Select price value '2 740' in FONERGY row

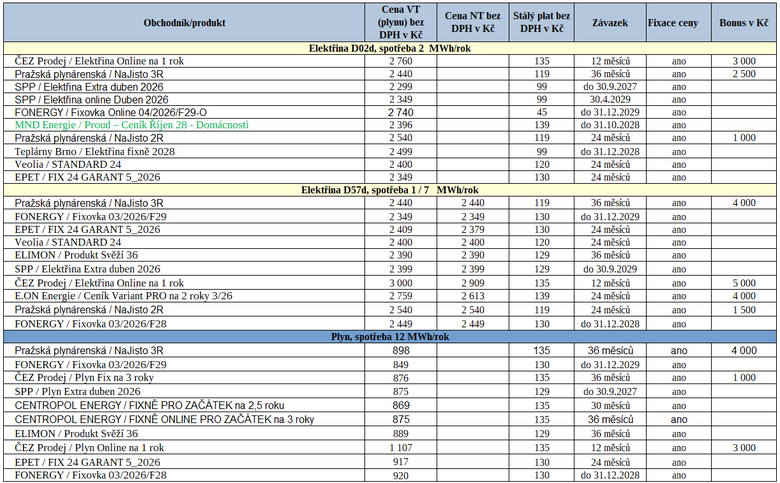pos(400,112)
